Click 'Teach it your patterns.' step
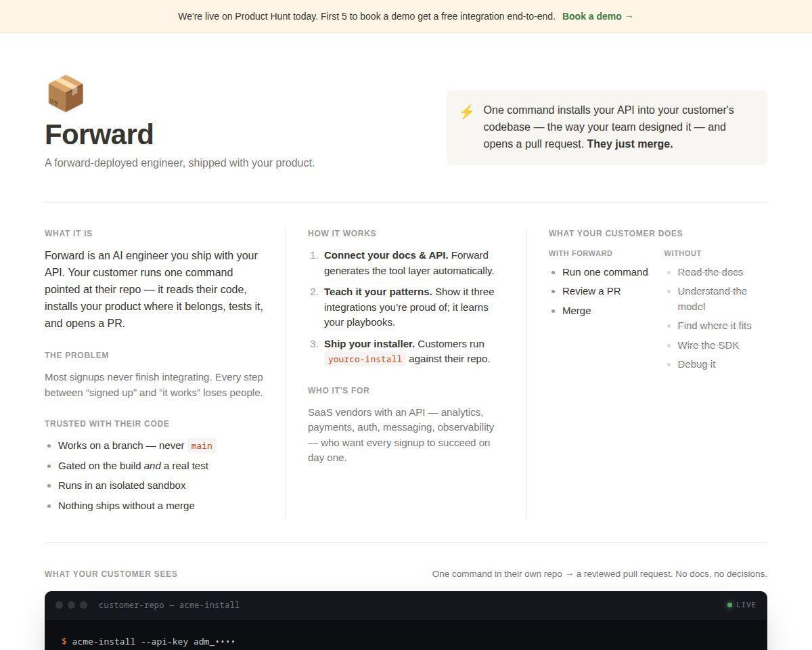Viewport: 812px width, 650px height. click(x=378, y=292)
